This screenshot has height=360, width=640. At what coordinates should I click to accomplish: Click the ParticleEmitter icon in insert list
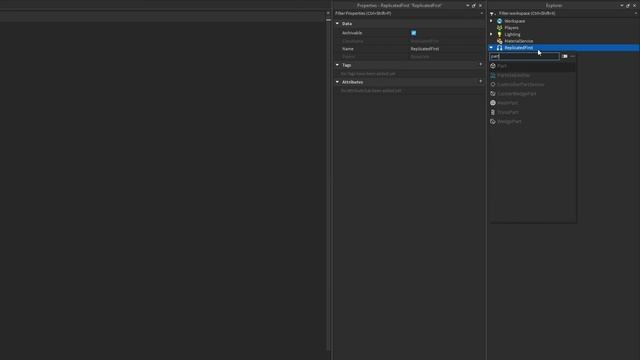493,75
